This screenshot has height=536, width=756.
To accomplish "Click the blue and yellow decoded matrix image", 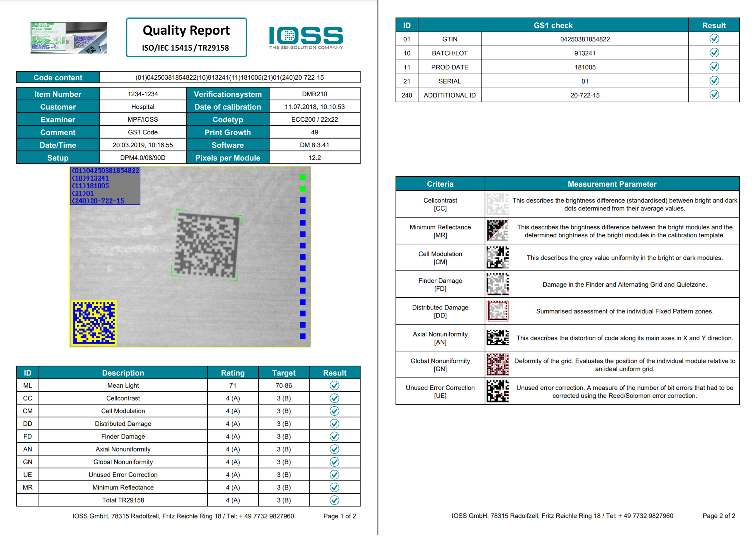I will (x=94, y=324).
